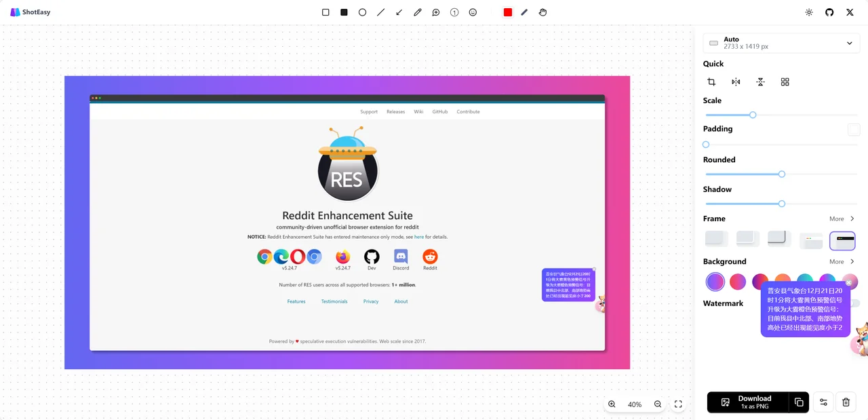Download the image as PNG
Viewport: 868px width, 420px height.
pos(748,402)
